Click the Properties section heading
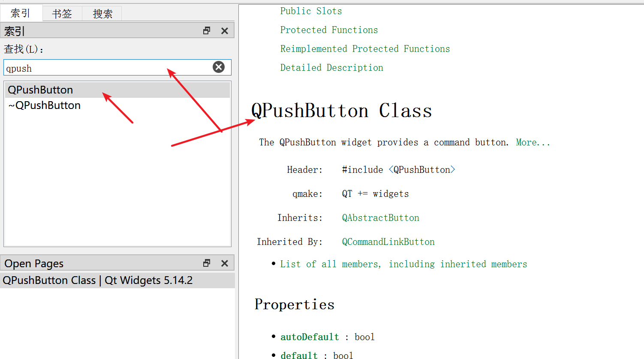Viewport: 644px width, 359px height. [x=295, y=305]
